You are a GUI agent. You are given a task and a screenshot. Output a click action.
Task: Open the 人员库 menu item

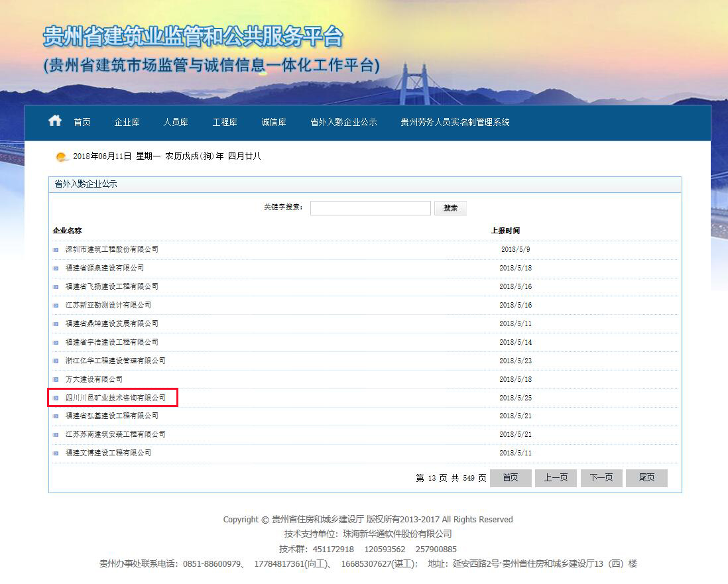pos(176,123)
